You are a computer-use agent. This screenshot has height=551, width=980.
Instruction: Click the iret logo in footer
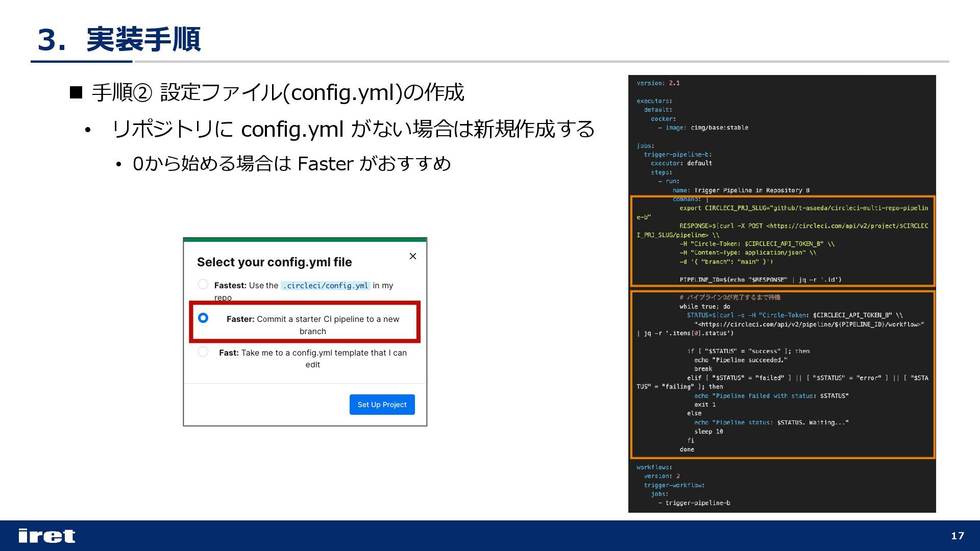point(46,536)
